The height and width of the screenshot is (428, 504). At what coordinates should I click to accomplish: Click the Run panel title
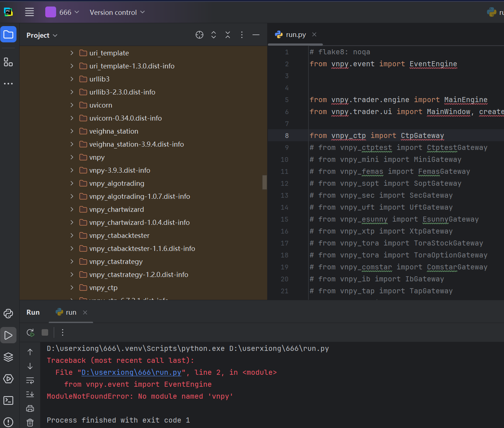tap(33, 312)
